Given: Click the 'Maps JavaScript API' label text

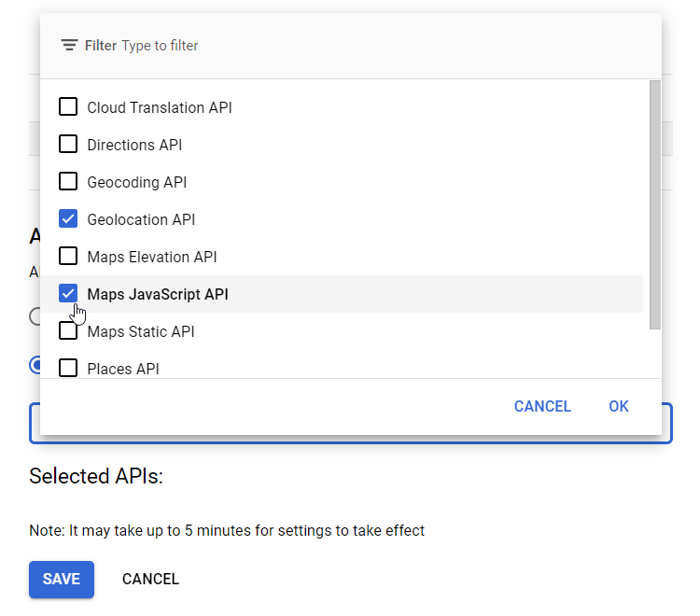Looking at the screenshot, I should [x=158, y=295].
